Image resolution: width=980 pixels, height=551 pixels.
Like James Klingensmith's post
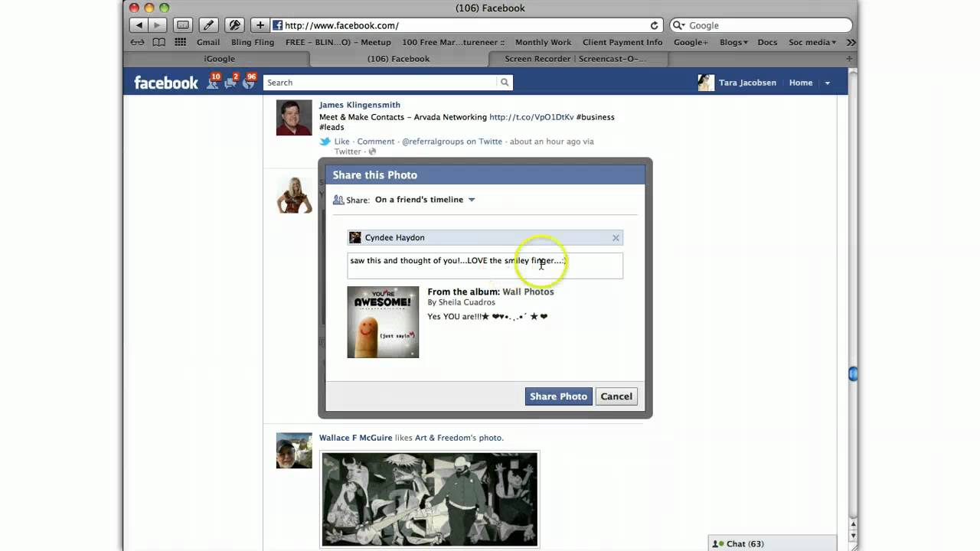[341, 142]
